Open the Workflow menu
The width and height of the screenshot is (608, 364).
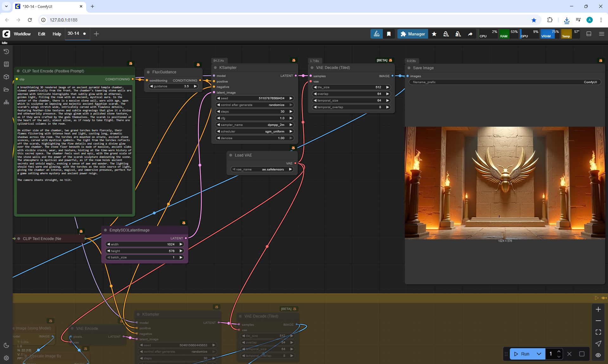(22, 34)
